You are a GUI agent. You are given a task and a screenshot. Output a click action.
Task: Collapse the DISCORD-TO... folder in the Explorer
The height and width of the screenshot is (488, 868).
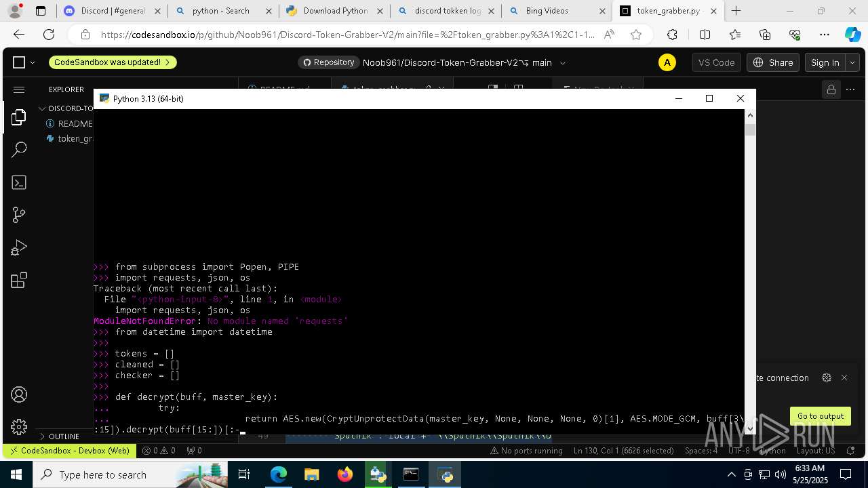(66, 108)
